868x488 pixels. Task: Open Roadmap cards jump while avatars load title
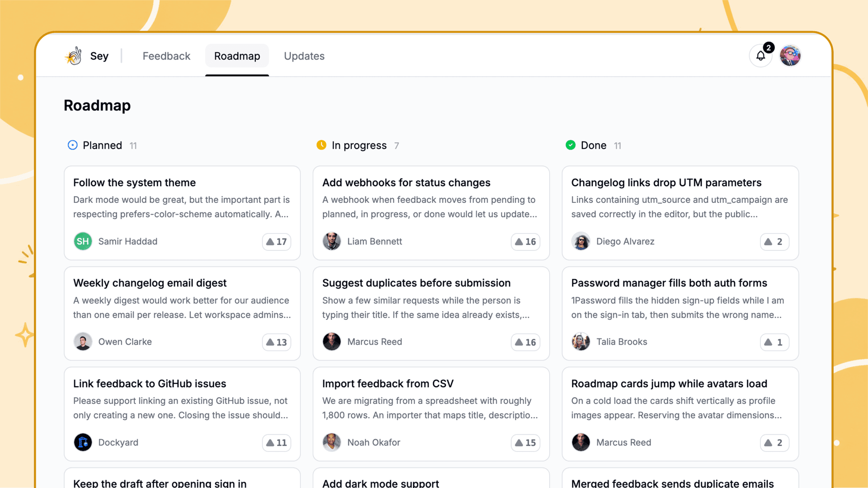coord(669,384)
